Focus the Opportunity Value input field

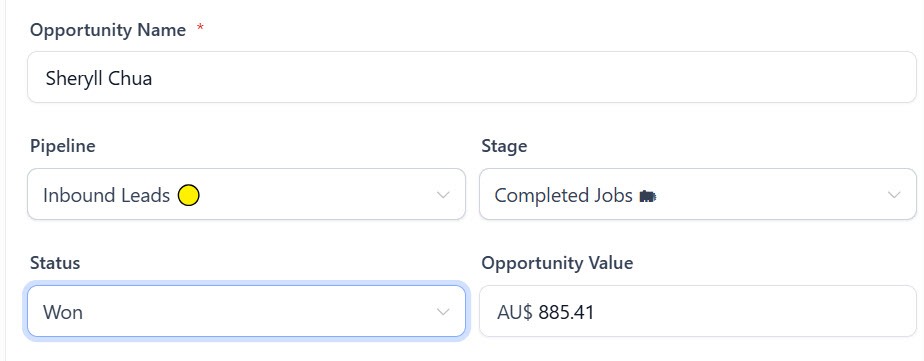tap(698, 312)
